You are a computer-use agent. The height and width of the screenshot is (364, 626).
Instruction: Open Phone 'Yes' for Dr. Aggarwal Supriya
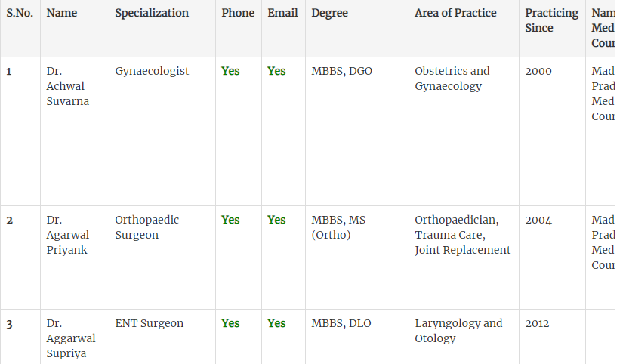[x=230, y=323]
